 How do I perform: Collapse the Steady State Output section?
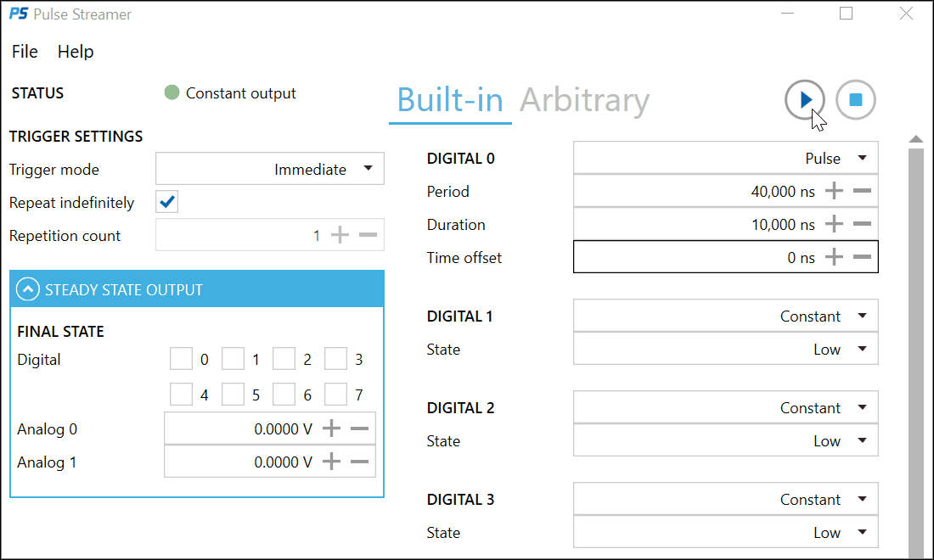pos(28,289)
